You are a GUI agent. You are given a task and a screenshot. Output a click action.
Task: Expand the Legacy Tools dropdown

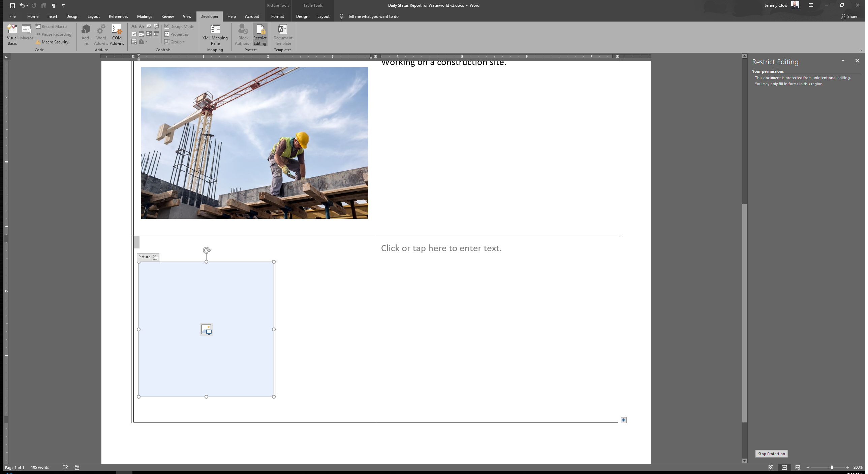pyautogui.click(x=143, y=42)
